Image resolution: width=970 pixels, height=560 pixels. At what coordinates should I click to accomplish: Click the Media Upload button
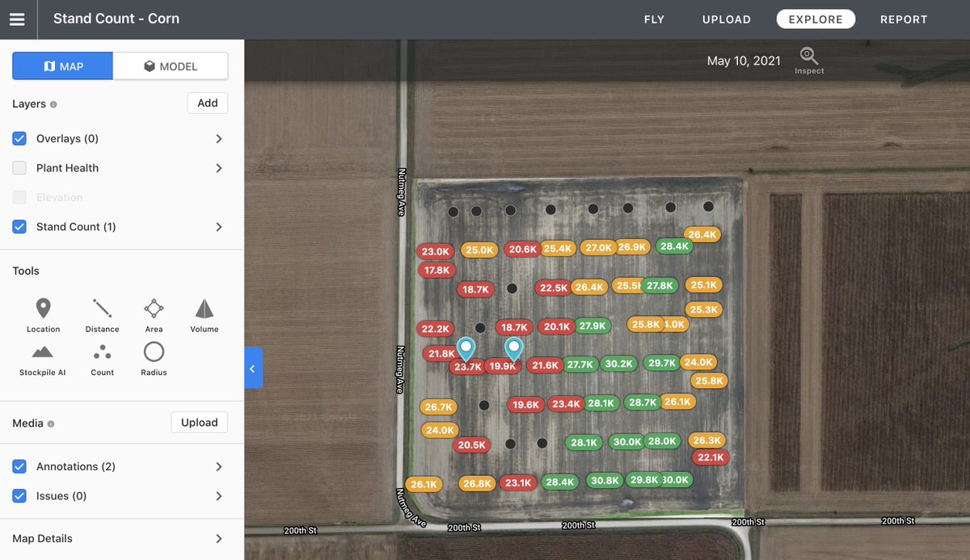(200, 423)
